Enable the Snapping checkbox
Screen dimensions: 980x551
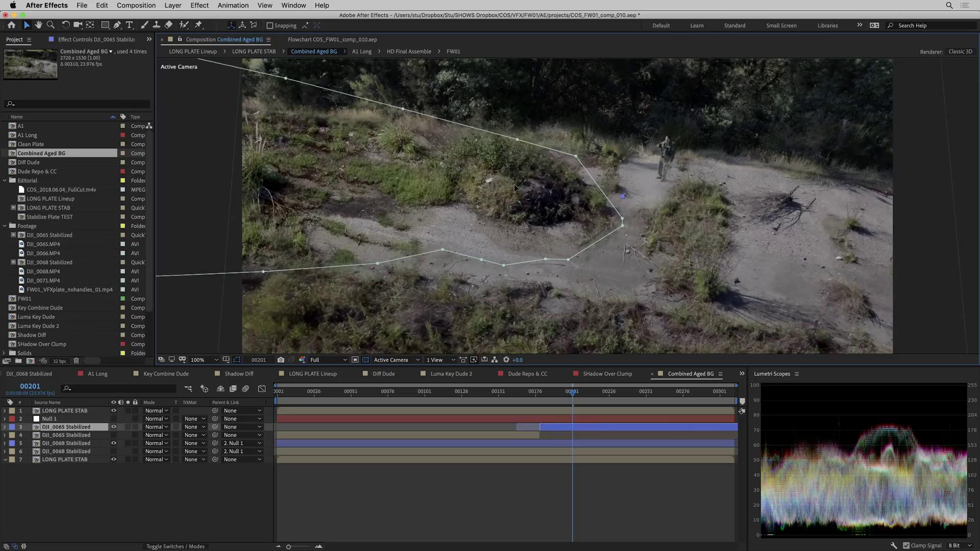(x=270, y=26)
